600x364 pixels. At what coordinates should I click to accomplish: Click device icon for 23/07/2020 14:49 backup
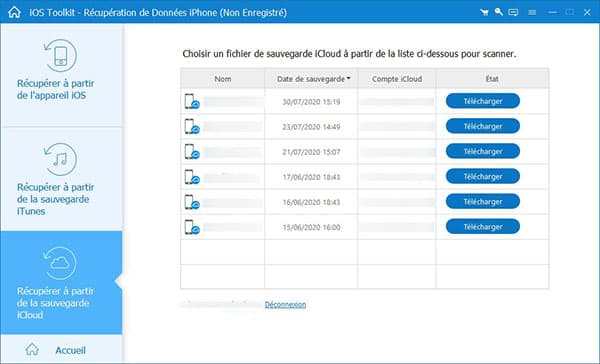click(192, 127)
